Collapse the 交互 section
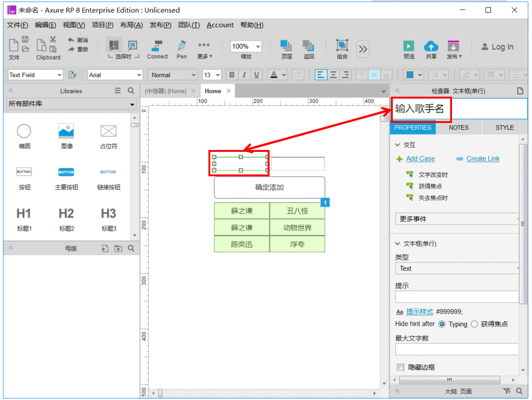The image size is (532, 400). (x=398, y=145)
